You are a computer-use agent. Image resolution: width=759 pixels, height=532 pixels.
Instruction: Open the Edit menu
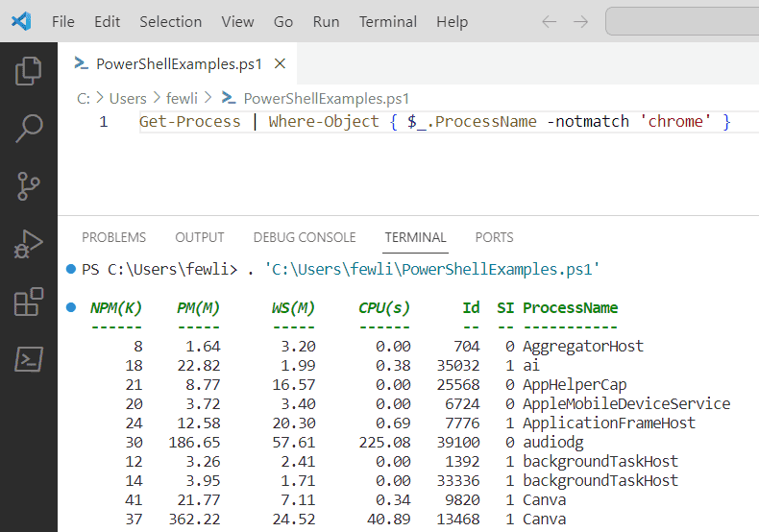[x=107, y=22]
